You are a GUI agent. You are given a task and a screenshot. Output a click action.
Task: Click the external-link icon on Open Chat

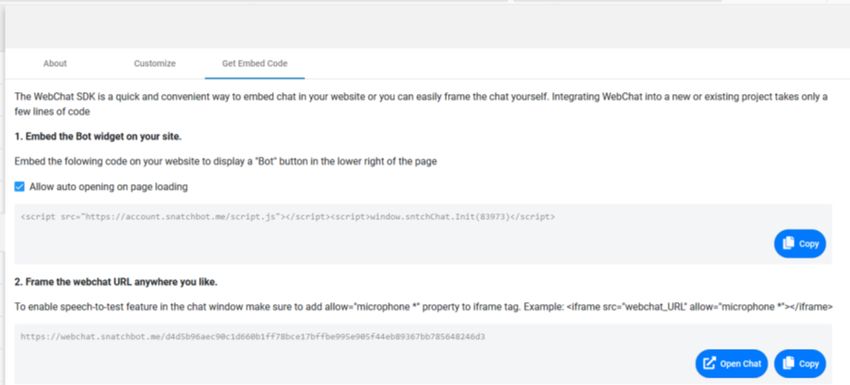tap(709, 363)
